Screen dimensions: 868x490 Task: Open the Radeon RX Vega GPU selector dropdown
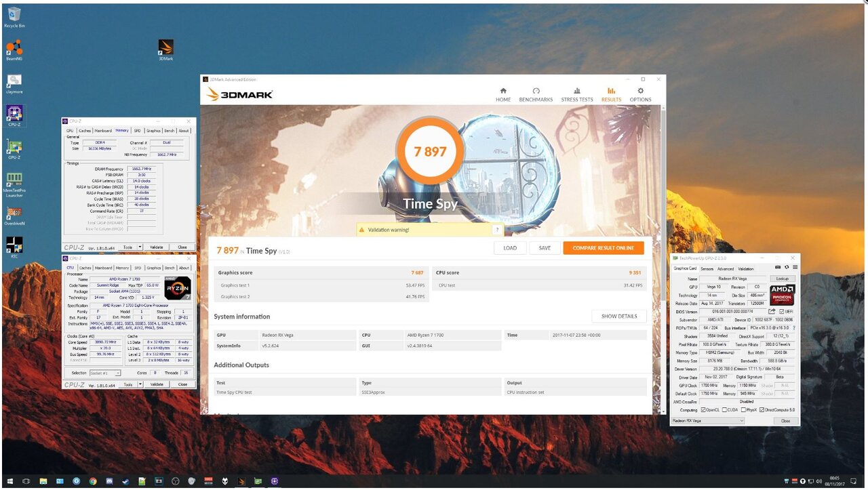(707, 421)
